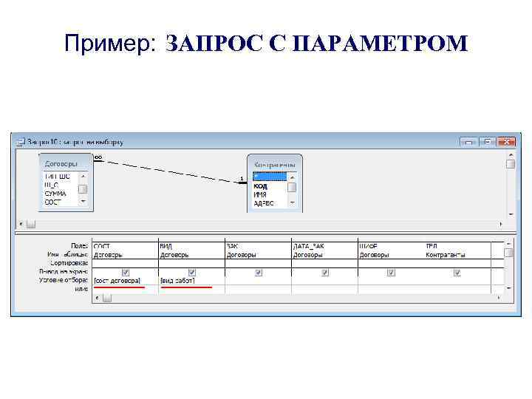Click scroll up arrow of table pane
Screen dimensions: 532x399
tap(511, 154)
